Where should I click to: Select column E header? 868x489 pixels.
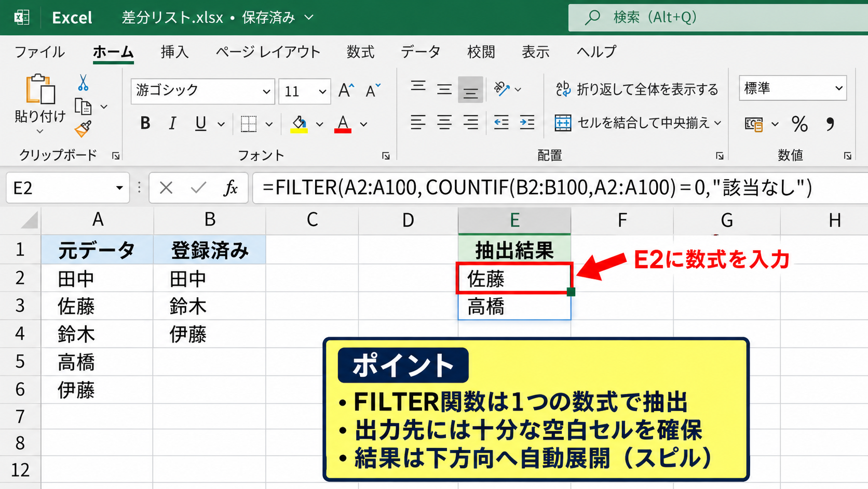coord(514,220)
